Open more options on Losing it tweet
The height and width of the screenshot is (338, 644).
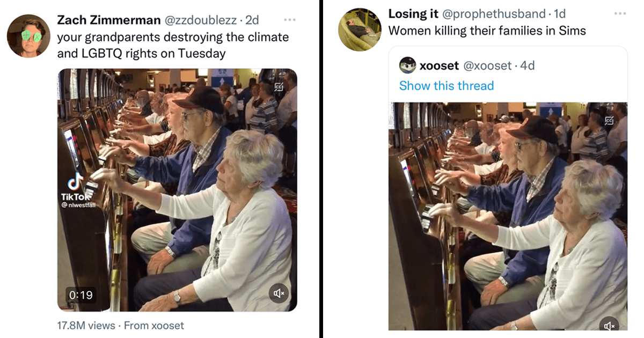pyautogui.click(x=620, y=13)
